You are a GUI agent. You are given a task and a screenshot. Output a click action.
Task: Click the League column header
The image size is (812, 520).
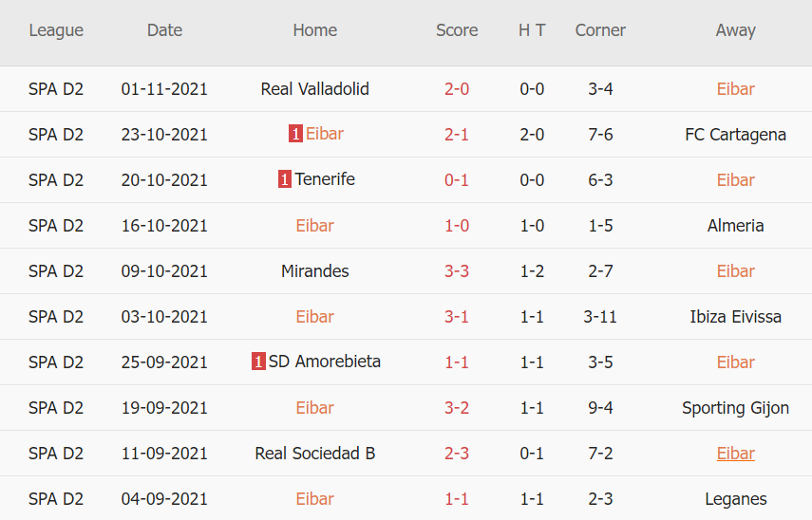(x=56, y=30)
